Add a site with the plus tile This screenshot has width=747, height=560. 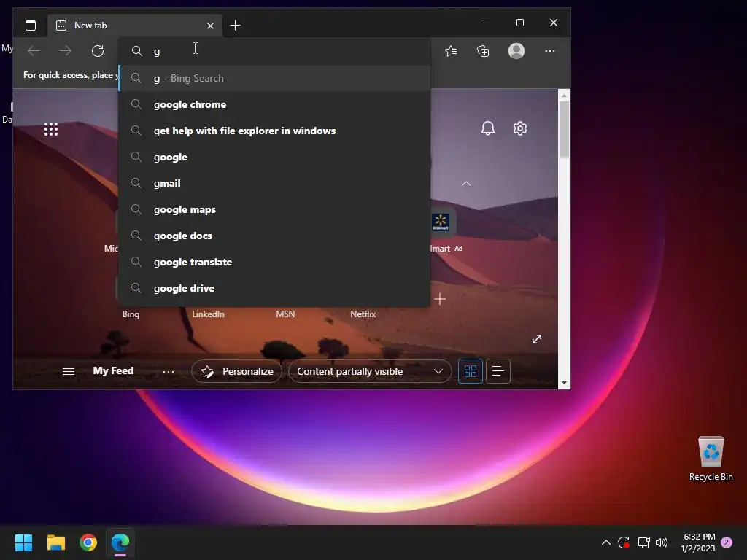(440, 299)
